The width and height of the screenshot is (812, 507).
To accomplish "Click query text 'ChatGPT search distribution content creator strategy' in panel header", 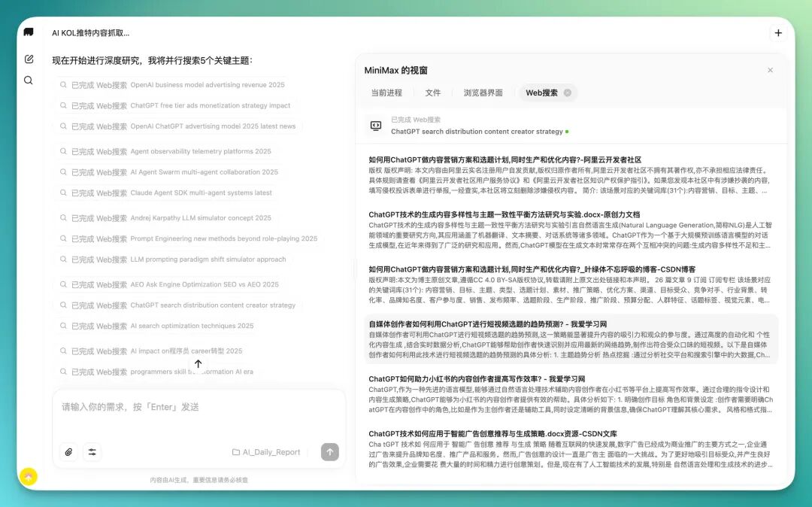I will (x=477, y=132).
